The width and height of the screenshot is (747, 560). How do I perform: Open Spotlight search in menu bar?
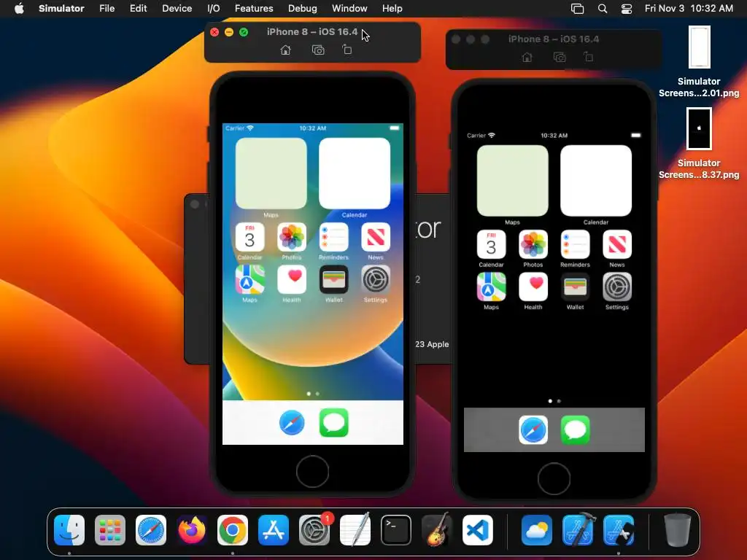pyautogui.click(x=602, y=9)
